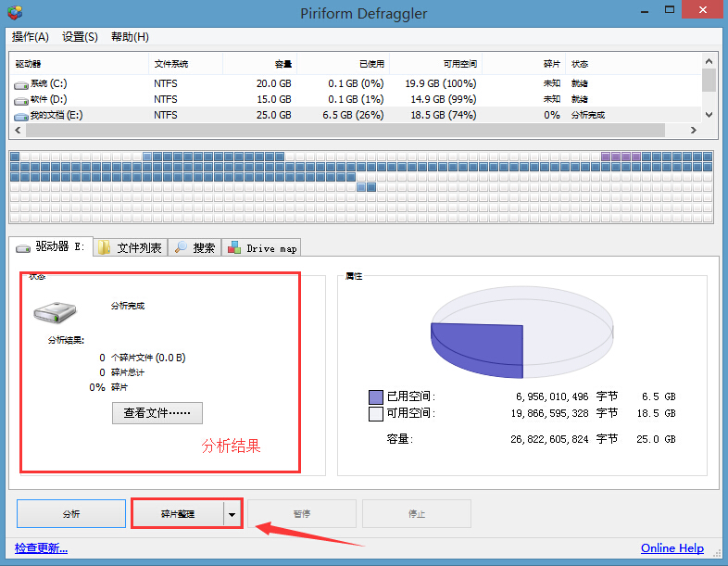This screenshot has width=728, height=566.
Task: Click the 分析 button
Action: [x=71, y=513]
